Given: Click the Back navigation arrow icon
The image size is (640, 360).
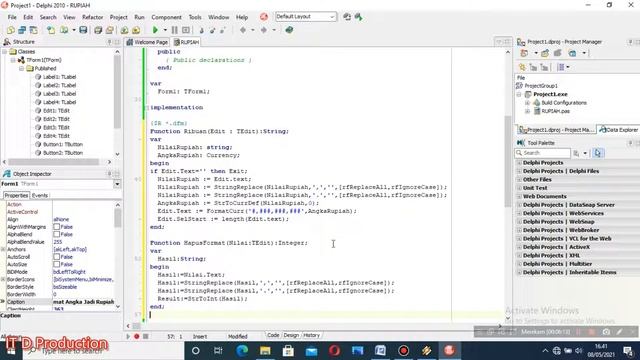Looking at the screenshot, I should point(243,30).
